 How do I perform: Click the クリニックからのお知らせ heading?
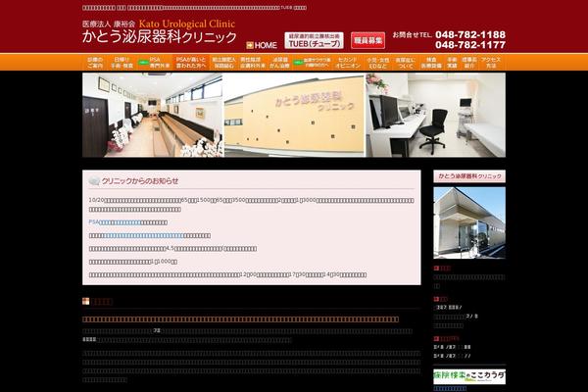click(140, 181)
